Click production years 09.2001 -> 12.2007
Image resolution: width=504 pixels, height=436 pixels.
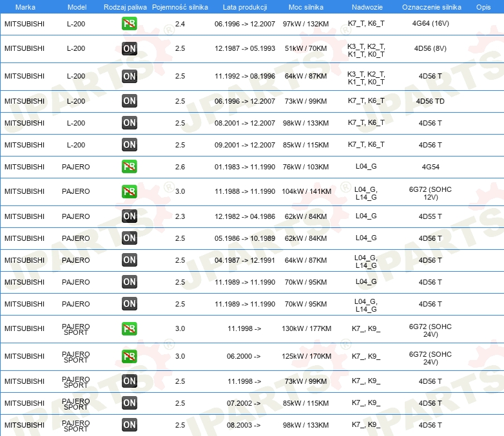coord(245,145)
